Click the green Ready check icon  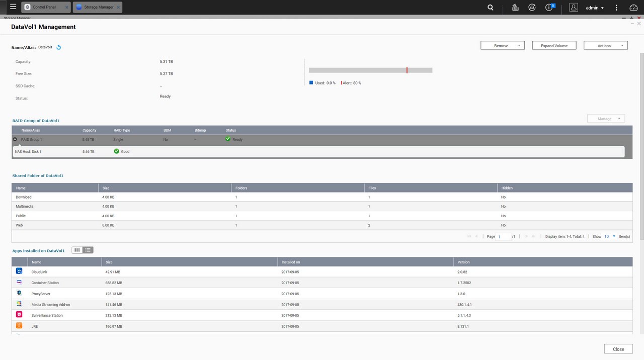click(228, 139)
